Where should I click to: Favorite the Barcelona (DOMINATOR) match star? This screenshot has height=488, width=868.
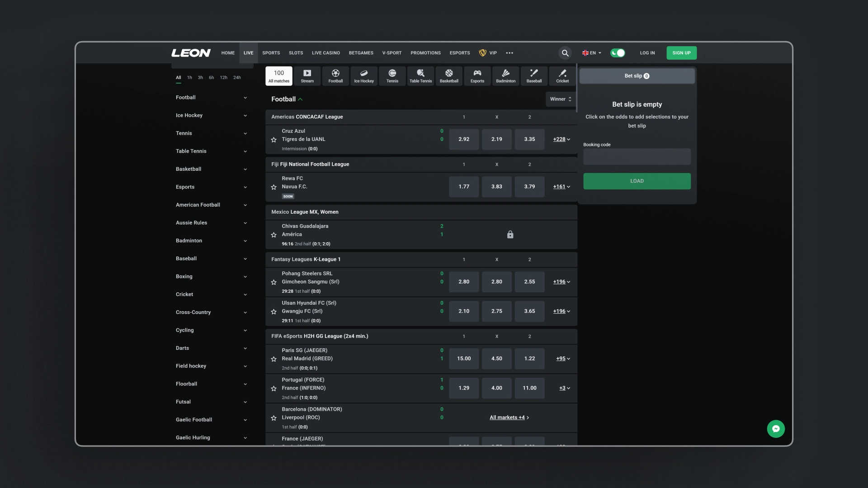tap(274, 418)
